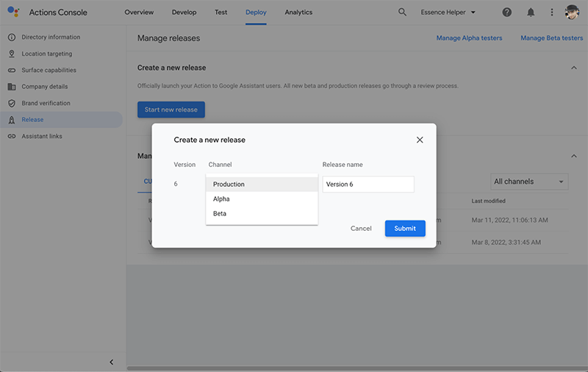The width and height of the screenshot is (588, 372).
Task: Open search with the magnifier icon
Action: point(402,12)
